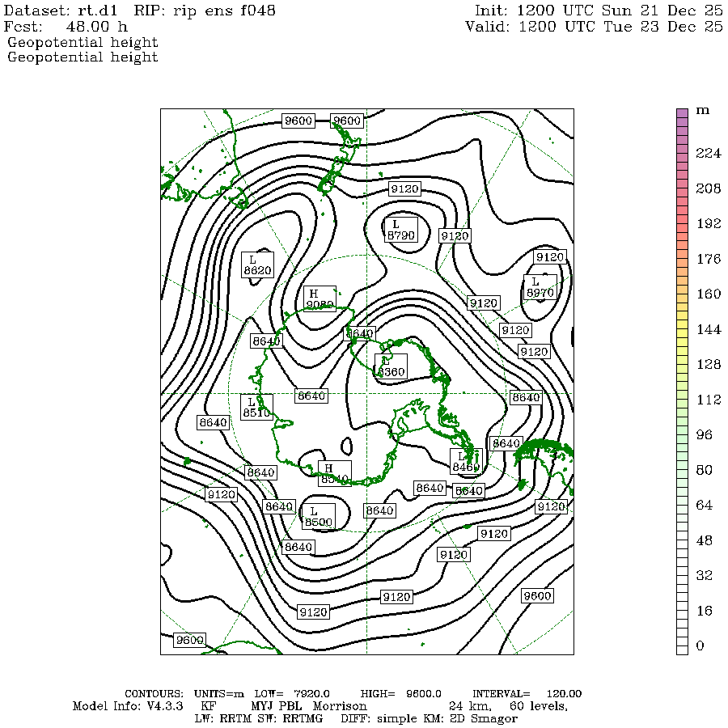The width and height of the screenshot is (728, 728).
Task: Select the 224 value on the color scale
Action: (709, 153)
